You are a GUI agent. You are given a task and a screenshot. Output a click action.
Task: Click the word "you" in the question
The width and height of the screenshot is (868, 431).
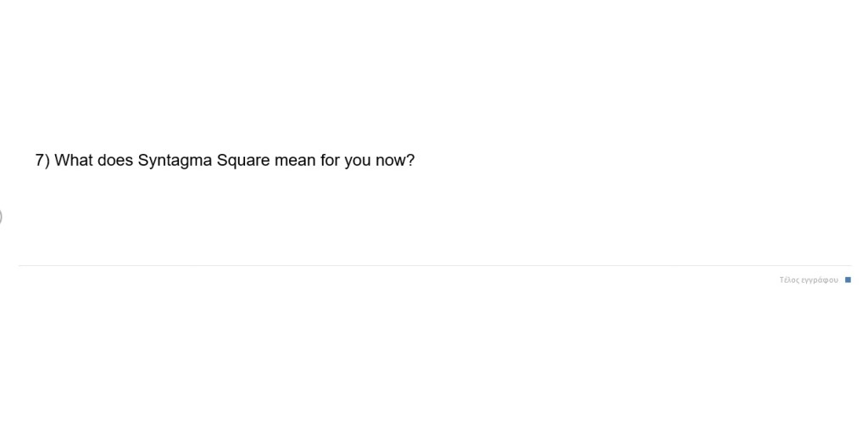(x=358, y=160)
